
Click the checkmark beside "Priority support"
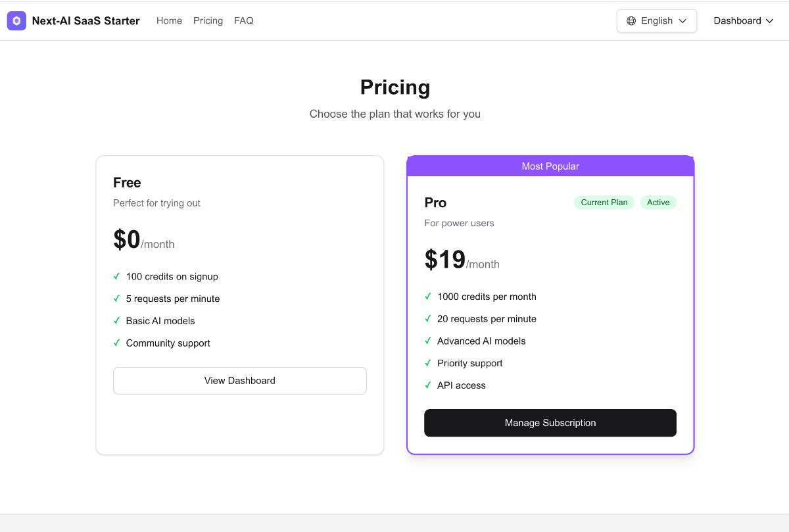(x=428, y=363)
